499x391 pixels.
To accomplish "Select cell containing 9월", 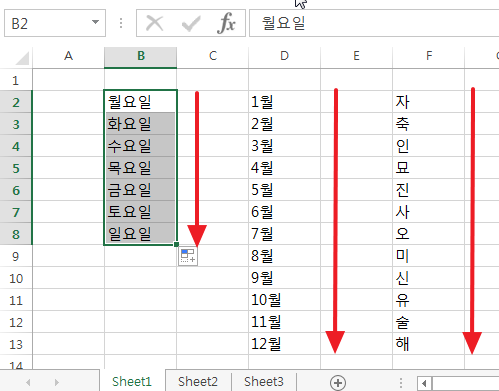I will 284,278.
